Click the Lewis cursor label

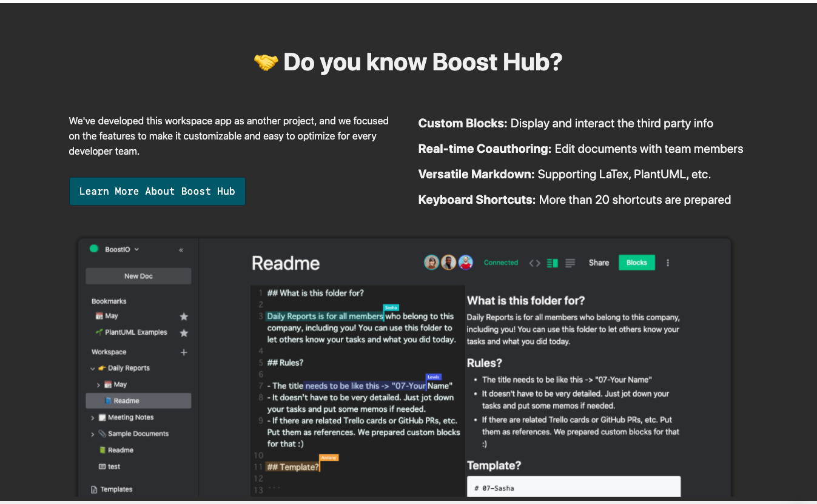click(434, 377)
